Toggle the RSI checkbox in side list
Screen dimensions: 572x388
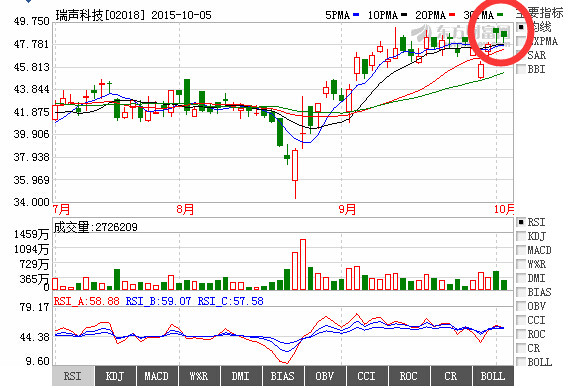(521, 222)
